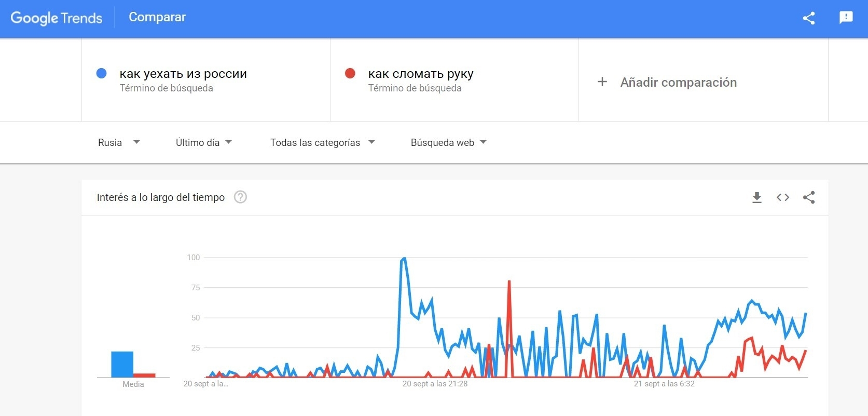Image resolution: width=868 pixels, height=416 pixels.
Task: Click the Google Trends logo
Action: pyautogui.click(x=57, y=18)
